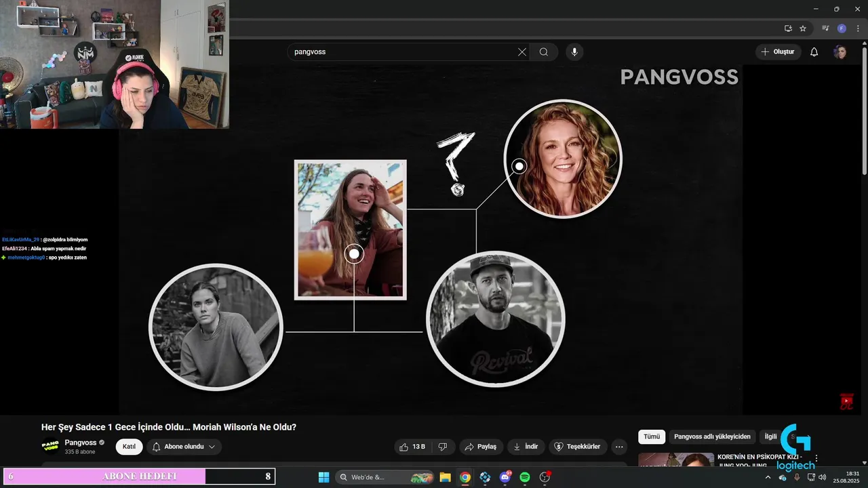Select the İlgili filter chip
Screen dimensions: 868x488
click(x=770, y=436)
